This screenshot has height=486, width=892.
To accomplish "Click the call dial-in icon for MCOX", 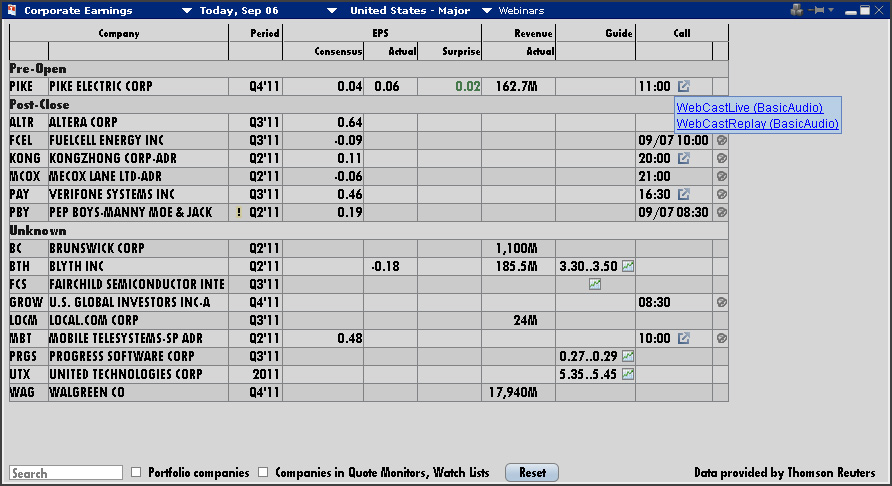I will point(721,176).
